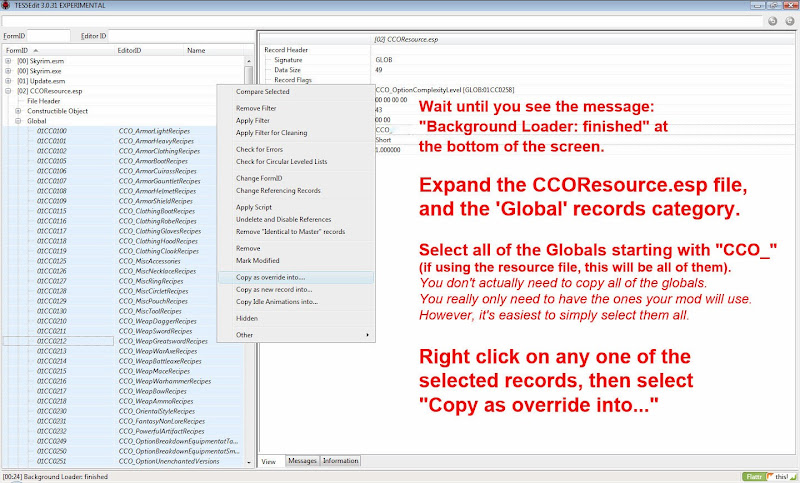The width and height of the screenshot is (800, 483).
Task: Select Change FormID menu entry
Action: (x=259, y=179)
